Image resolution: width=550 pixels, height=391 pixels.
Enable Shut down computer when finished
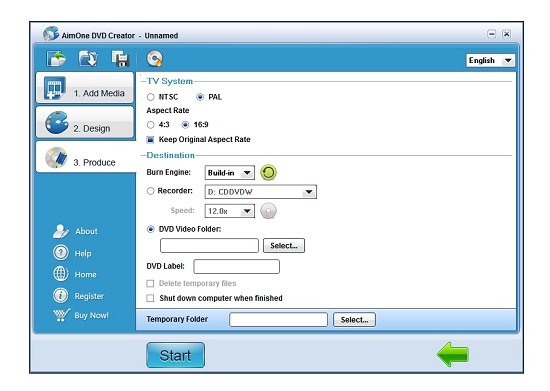pyautogui.click(x=150, y=298)
